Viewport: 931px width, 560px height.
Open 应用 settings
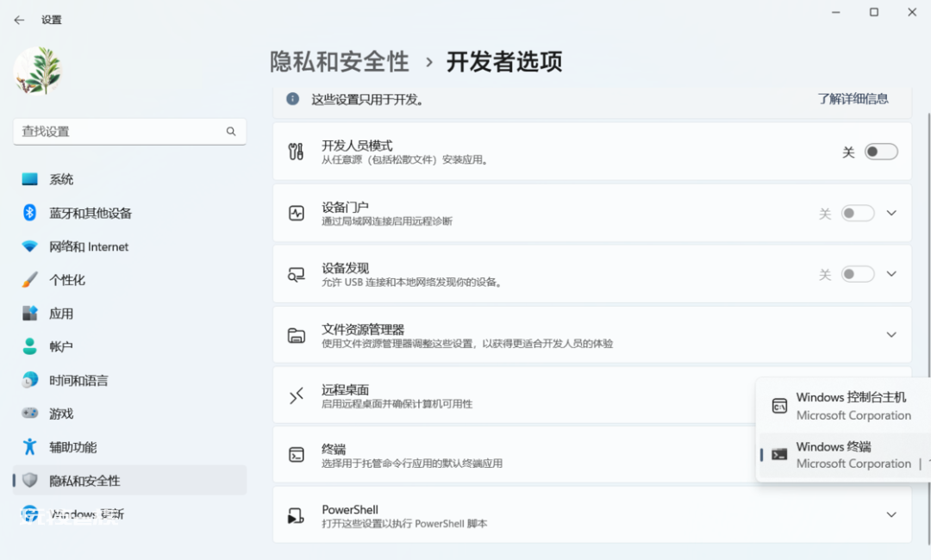click(x=129, y=314)
